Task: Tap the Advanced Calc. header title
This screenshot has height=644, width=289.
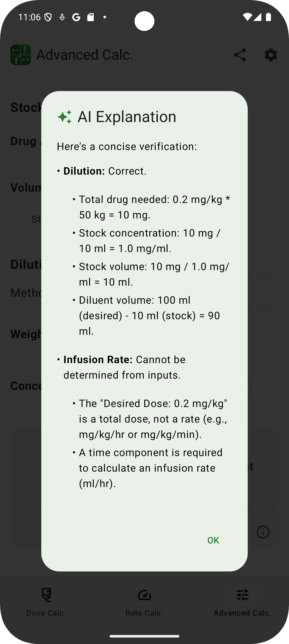Action: pos(85,55)
